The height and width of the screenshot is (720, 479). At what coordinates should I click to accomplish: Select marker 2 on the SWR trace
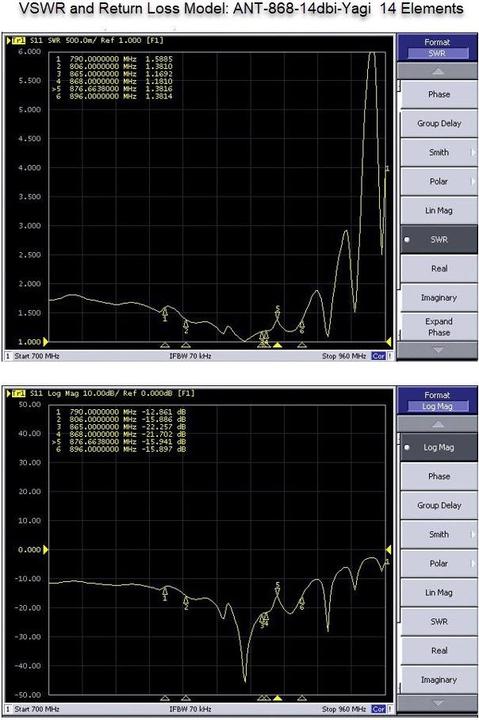[x=186, y=327]
